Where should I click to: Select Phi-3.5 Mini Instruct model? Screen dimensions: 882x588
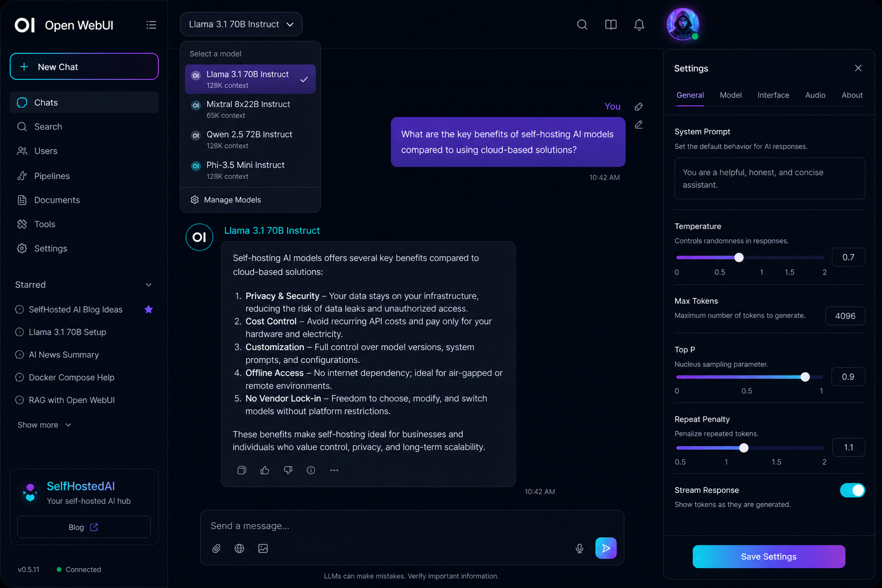250,170
